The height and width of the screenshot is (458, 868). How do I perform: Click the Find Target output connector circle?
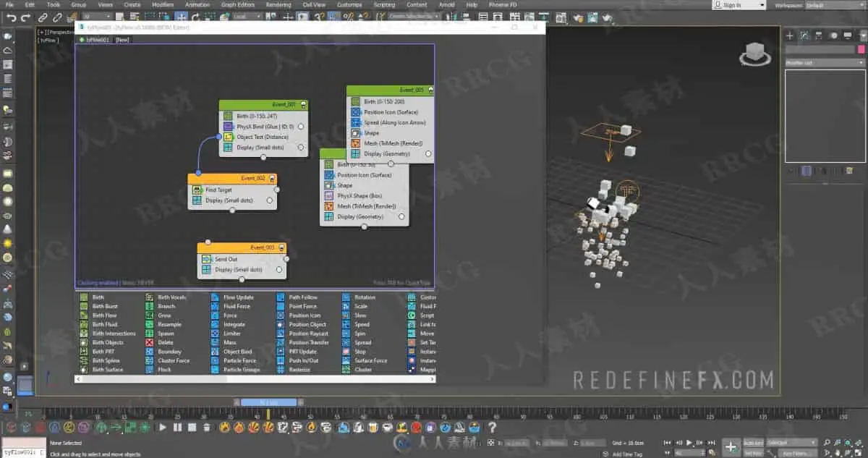coord(278,190)
